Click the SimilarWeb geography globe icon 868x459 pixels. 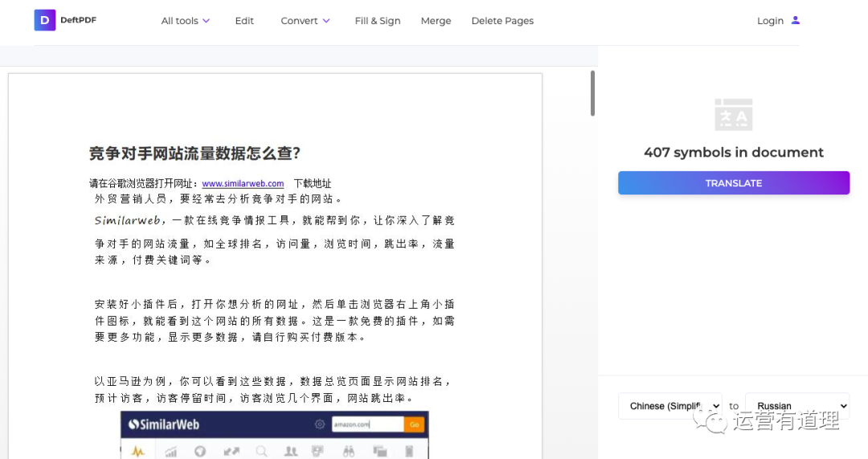pos(200,452)
